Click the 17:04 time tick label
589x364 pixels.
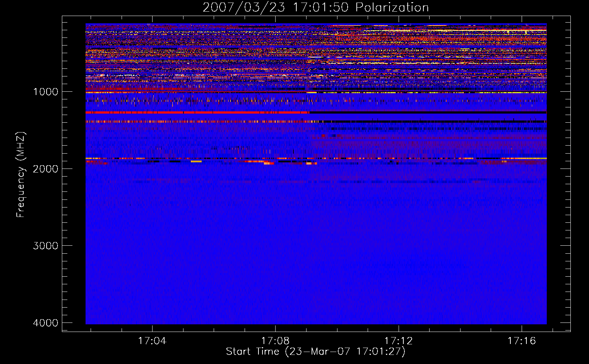tap(152, 341)
